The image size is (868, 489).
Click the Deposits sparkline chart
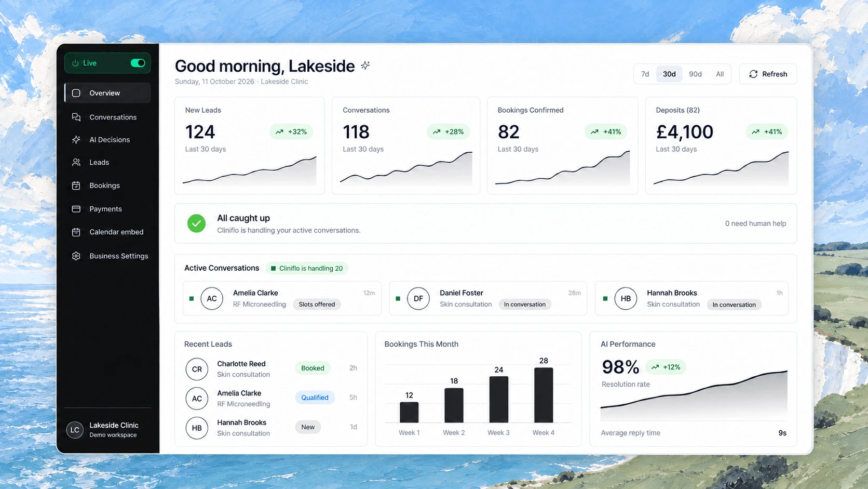click(x=721, y=169)
